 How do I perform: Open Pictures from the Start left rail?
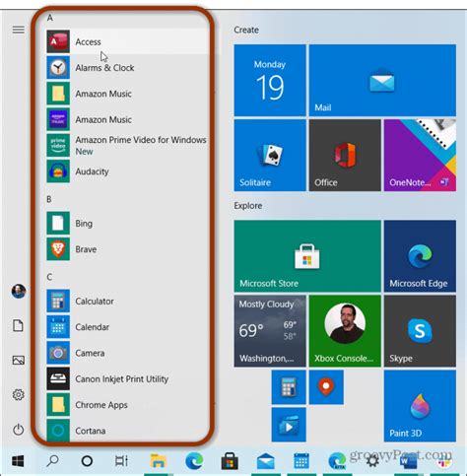(x=19, y=361)
